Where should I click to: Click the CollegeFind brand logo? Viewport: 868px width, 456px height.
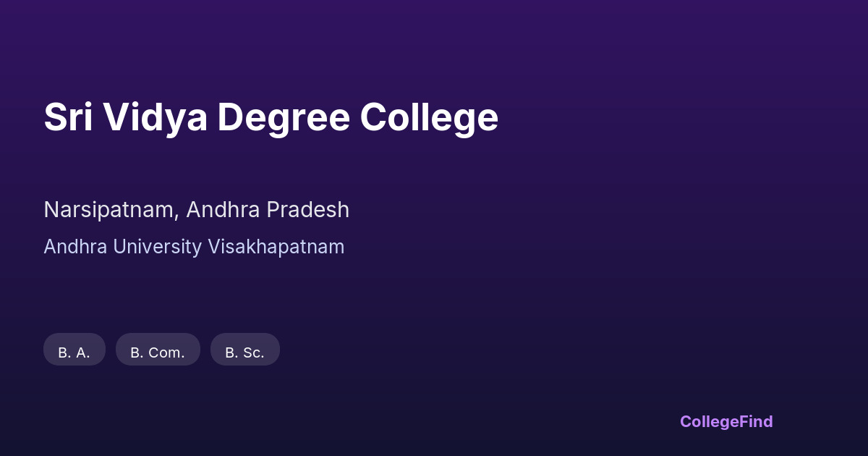coord(726,421)
